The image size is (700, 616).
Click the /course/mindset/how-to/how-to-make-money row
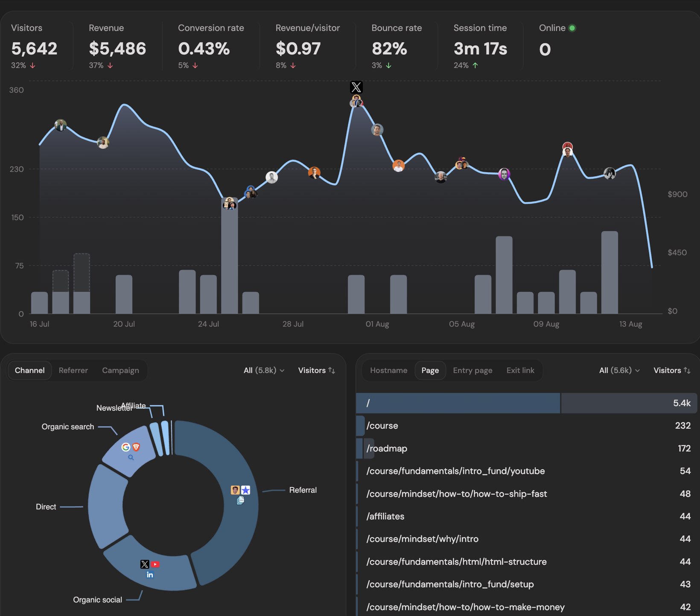pyautogui.click(x=526, y=607)
